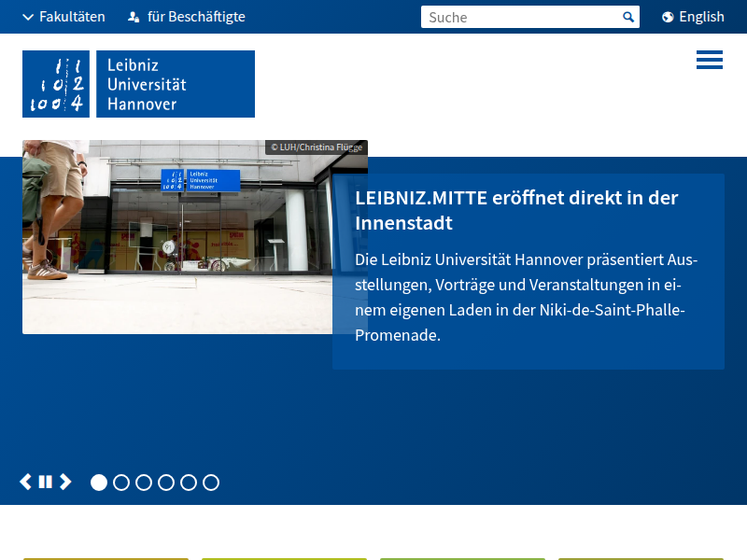Click the person icon for Beschäftigte

tap(134, 17)
